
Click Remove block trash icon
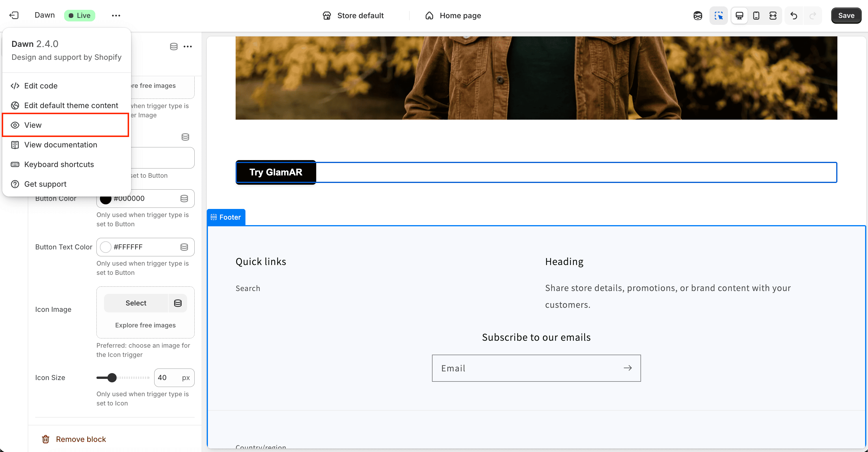coord(46,439)
